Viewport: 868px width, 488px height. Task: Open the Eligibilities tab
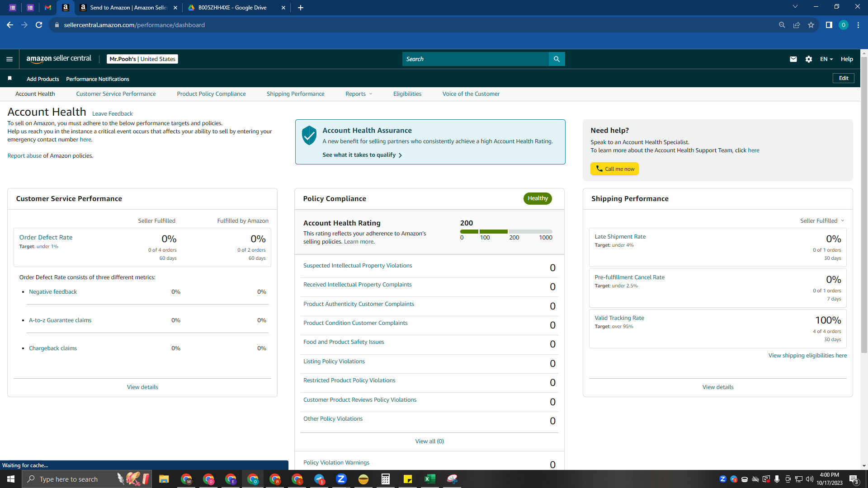click(407, 94)
